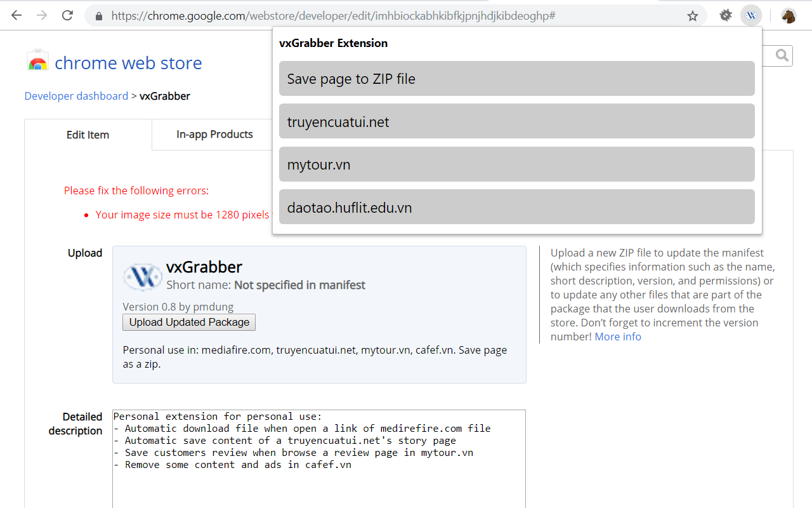Image resolution: width=812 pixels, height=508 pixels.
Task: Bookmark this page with the star icon
Action: pos(693,16)
